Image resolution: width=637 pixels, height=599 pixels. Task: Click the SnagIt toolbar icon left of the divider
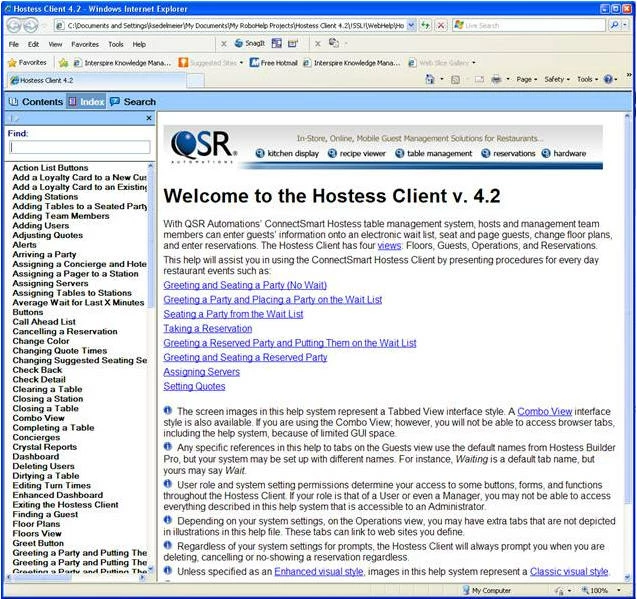pyautogui.click(x=292, y=43)
